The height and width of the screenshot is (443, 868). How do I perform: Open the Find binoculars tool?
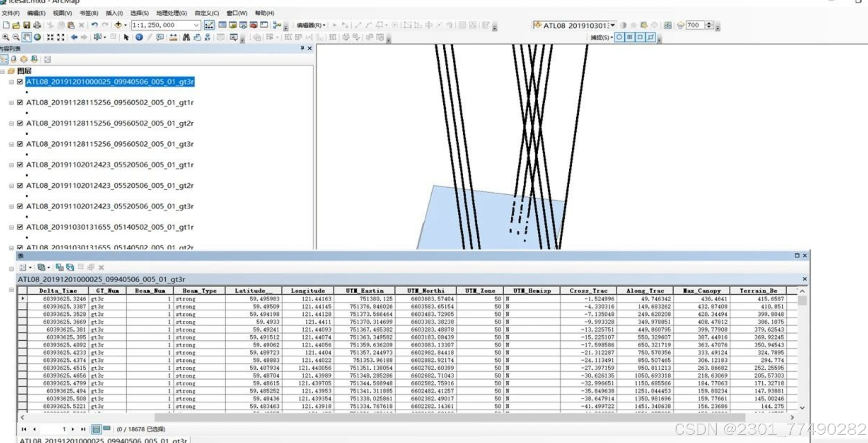click(x=186, y=37)
